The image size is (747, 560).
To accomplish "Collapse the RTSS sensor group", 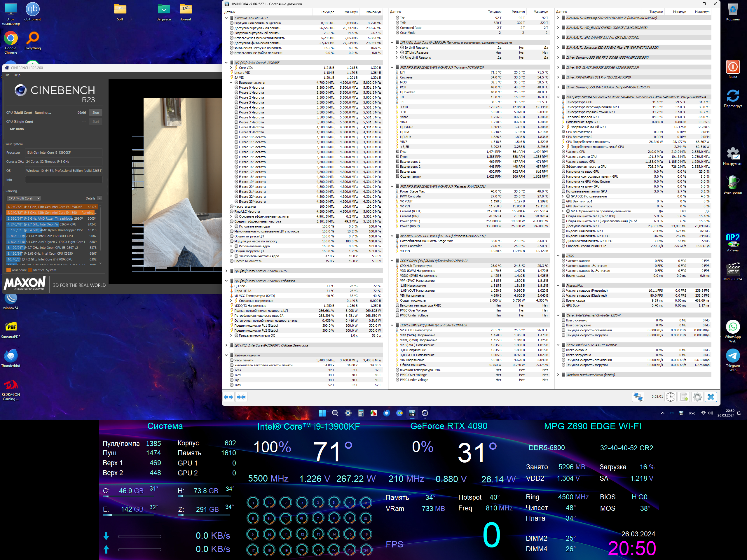I will click(x=558, y=256).
